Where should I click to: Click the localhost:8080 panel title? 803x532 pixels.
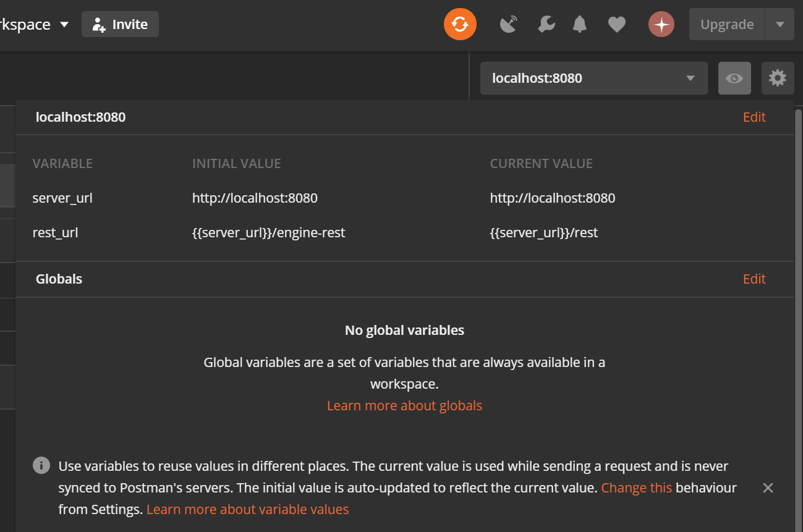tap(80, 117)
